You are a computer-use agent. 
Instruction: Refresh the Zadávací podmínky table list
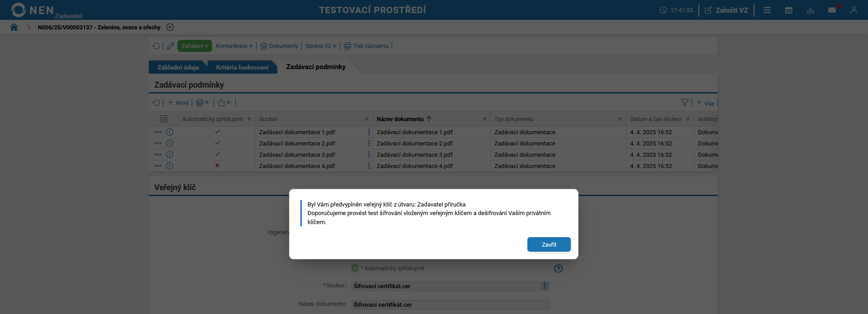click(x=157, y=103)
